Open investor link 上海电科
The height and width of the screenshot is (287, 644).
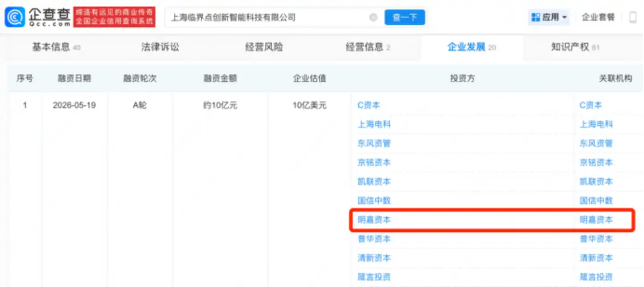[374, 124]
